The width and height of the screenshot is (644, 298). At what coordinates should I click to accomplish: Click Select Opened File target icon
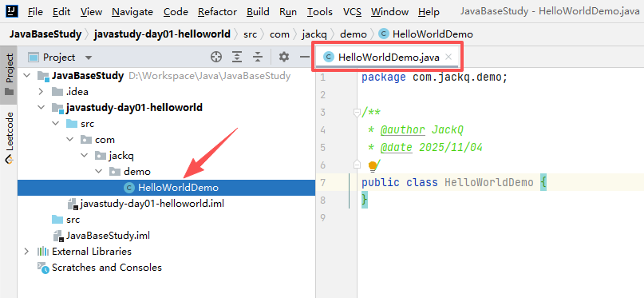[x=216, y=58]
